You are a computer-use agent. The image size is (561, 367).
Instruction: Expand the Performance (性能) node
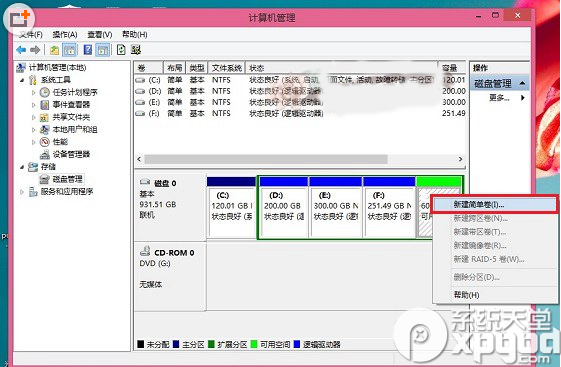(x=33, y=142)
